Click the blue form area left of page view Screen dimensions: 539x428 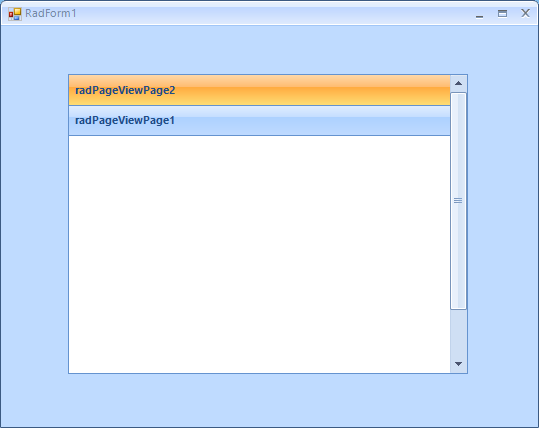coord(34,223)
